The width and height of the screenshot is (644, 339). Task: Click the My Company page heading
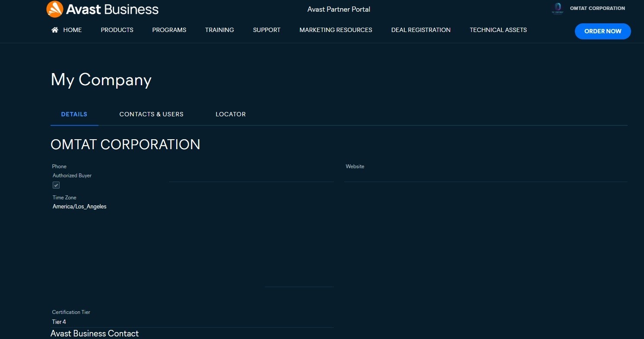[101, 80]
